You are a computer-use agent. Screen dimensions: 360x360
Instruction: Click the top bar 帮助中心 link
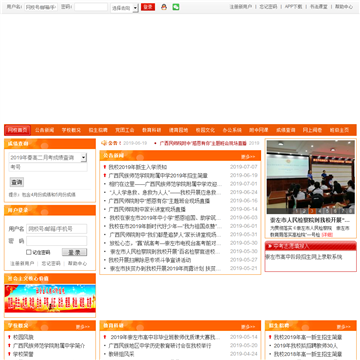coord(344,7)
